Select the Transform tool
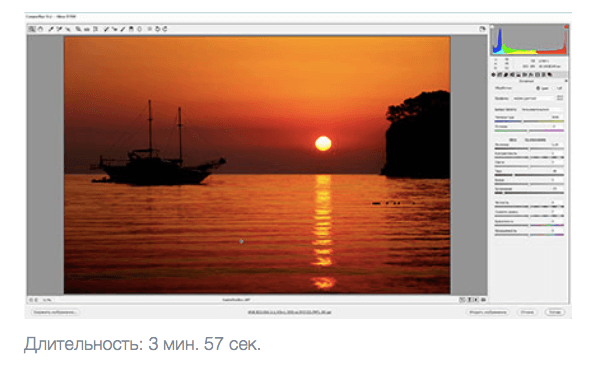 point(95,29)
